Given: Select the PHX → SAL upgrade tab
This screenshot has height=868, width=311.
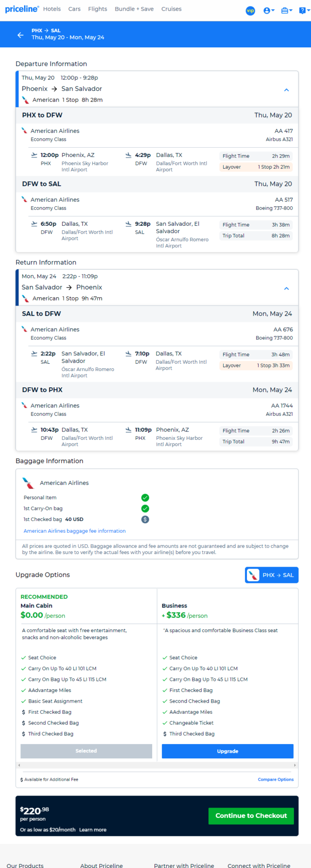Looking at the screenshot, I should click(272, 575).
